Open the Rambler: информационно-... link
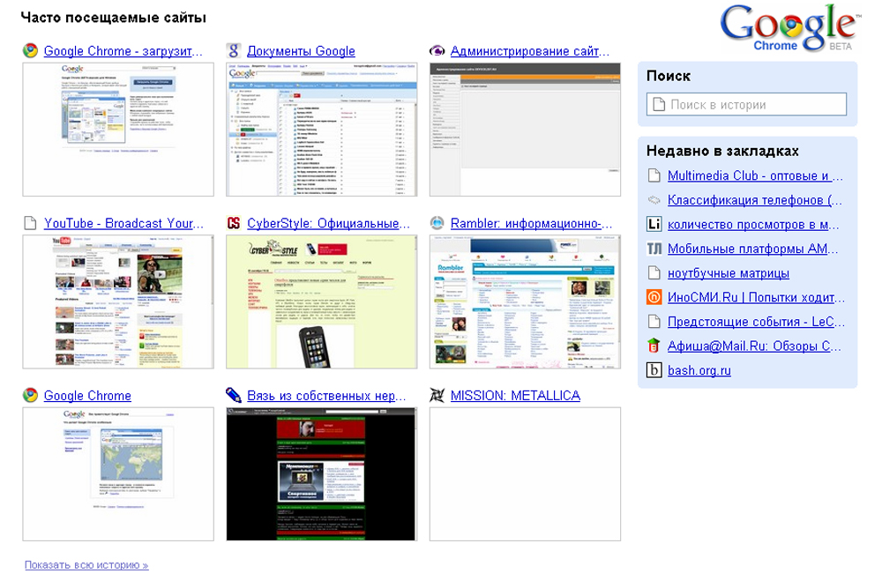Screen dimensions: 882x588 pos(532,223)
